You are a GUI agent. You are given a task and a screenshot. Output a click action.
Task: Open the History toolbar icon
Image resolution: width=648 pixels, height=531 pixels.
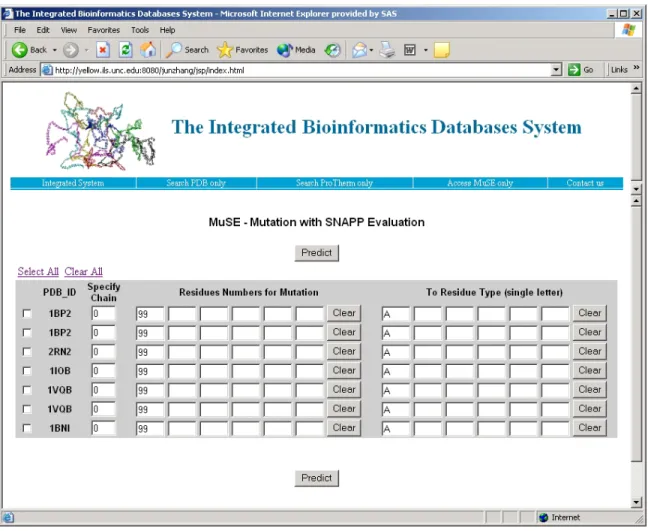pos(332,50)
